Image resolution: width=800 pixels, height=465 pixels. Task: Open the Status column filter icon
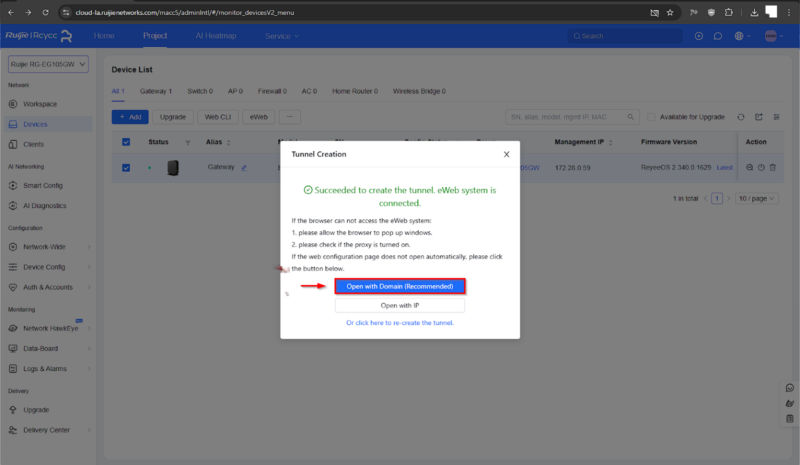188,142
